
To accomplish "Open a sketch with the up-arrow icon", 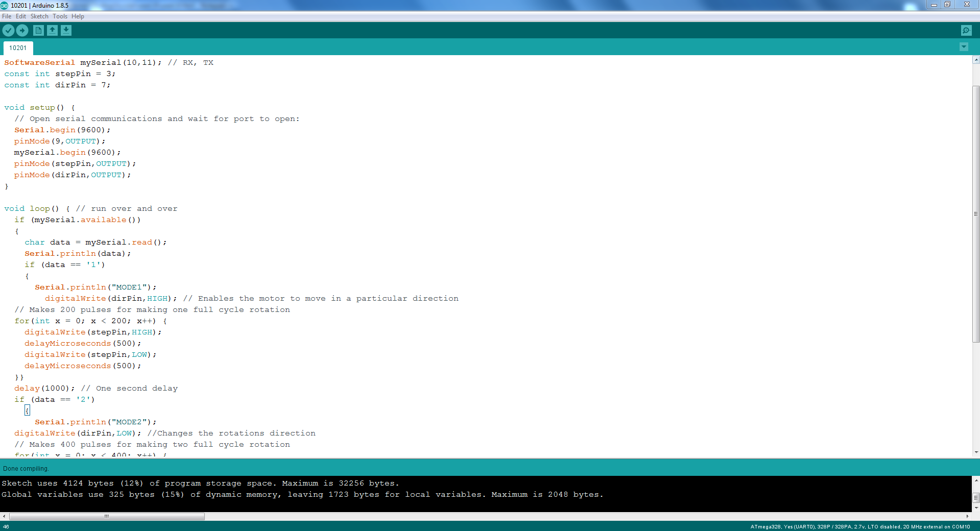I will tap(52, 31).
